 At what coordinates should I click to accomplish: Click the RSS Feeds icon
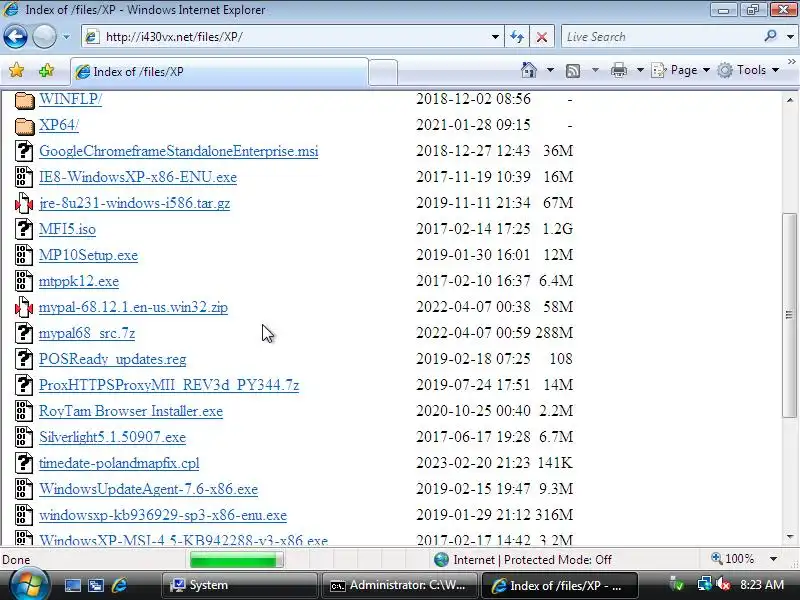pos(573,70)
